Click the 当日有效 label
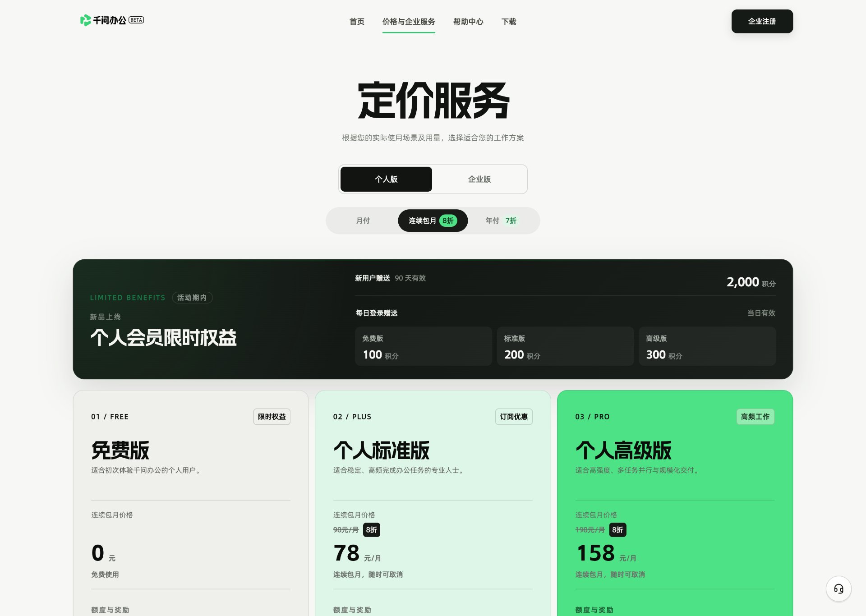 coord(761,313)
